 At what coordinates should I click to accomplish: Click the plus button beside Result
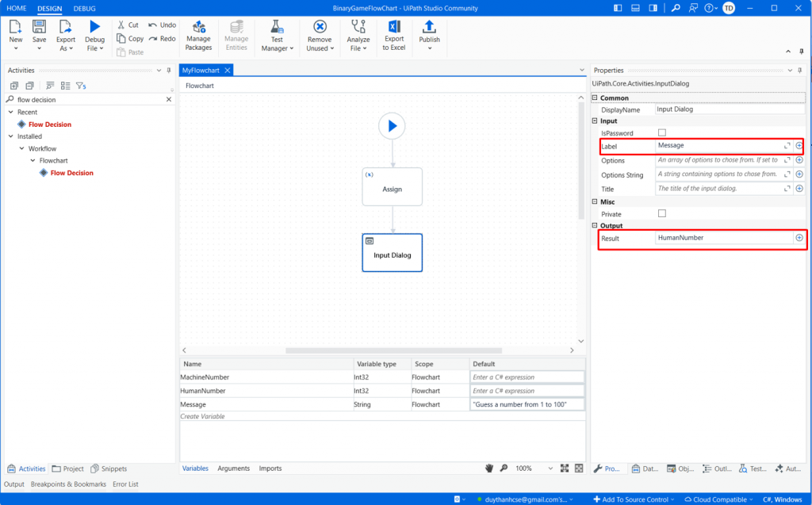point(799,238)
